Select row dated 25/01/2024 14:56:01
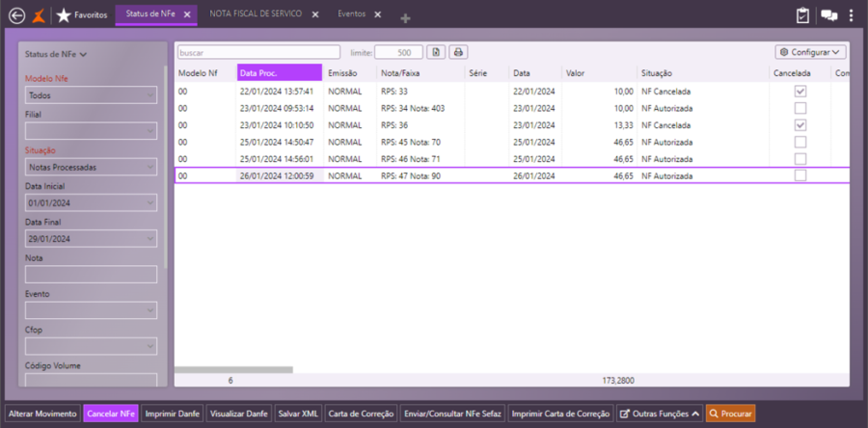868x428 pixels. pos(512,159)
